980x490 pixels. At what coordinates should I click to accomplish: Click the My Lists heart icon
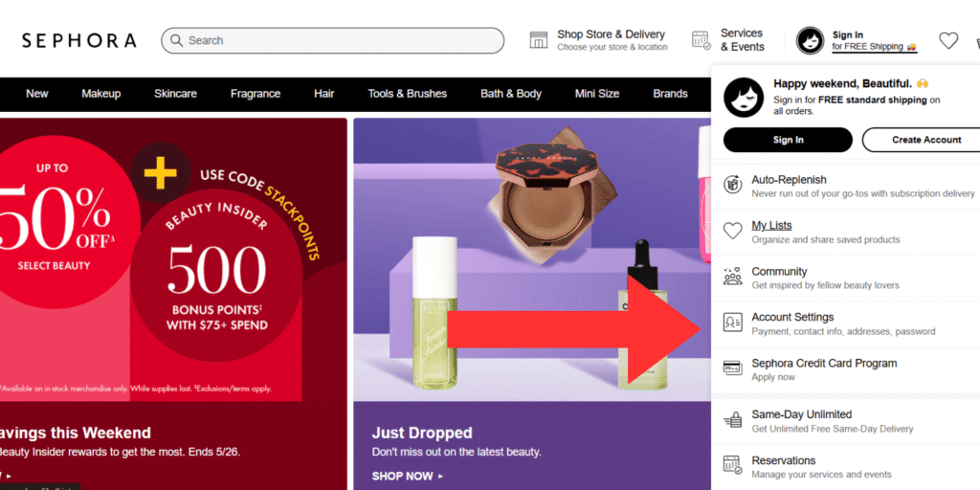[732, 231]
